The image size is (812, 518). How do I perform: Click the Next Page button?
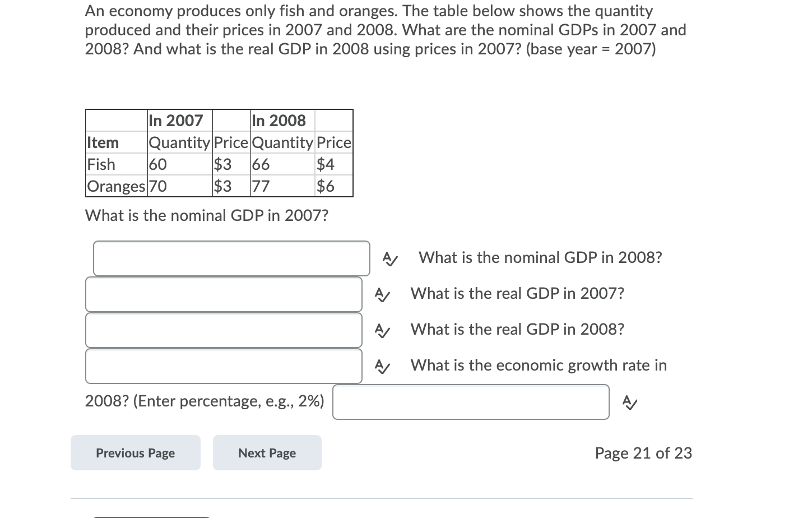coord(267,452)
